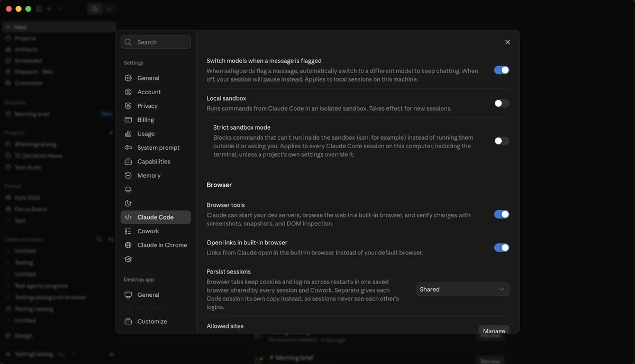Image resolution: width=635 pixels, height=364 pixels.
Task: Toggle the main window sidebar panel icon
Action: click(x=39, y=9)
